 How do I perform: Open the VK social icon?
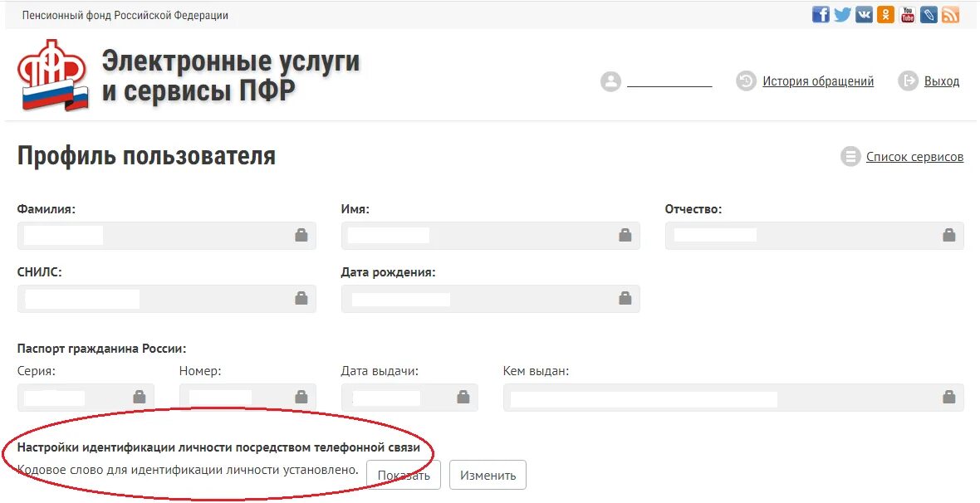tap(865, 14)
